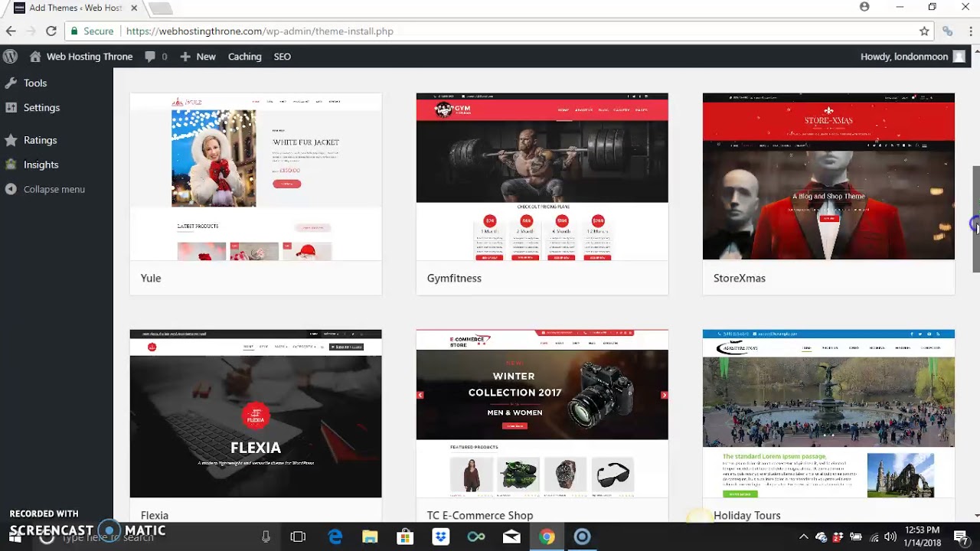This screenshot has width=980, height=551.
Task: Open File Explorer from taskbar
Action: click(370, 536)
